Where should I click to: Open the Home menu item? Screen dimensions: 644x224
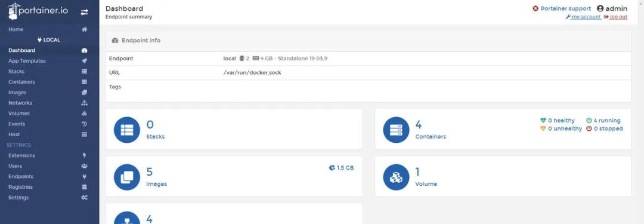(49, 29)
